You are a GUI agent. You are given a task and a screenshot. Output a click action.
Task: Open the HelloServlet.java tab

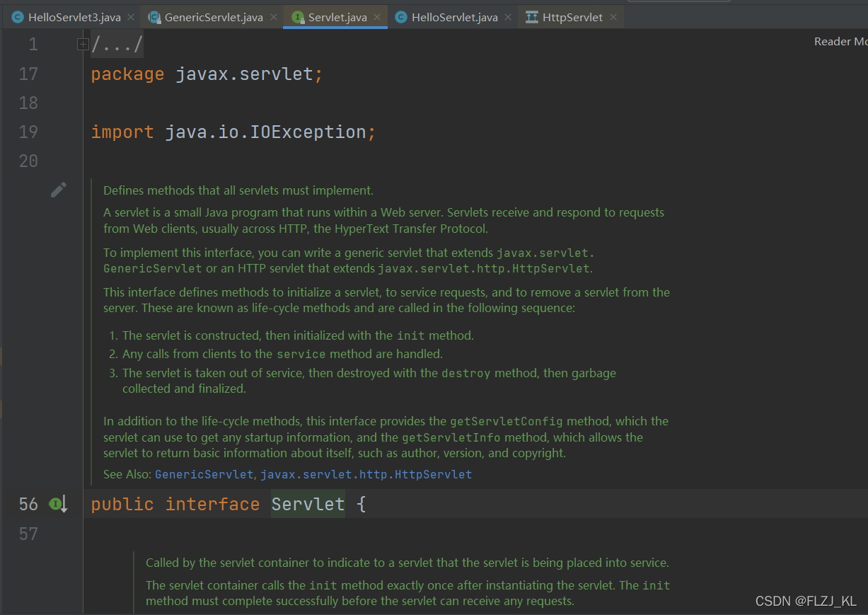tap(454, 17)
